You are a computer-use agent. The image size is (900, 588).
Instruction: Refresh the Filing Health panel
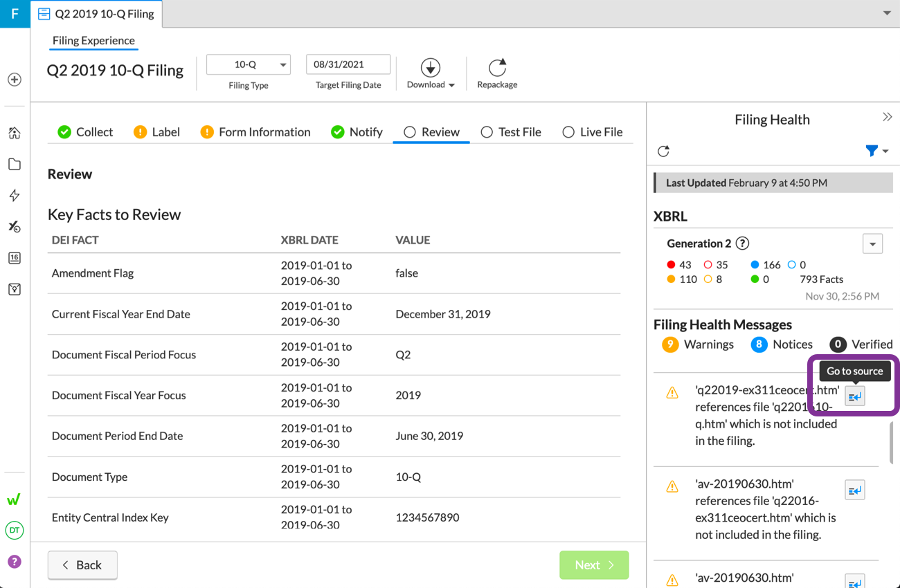pyautogui.click(x=663, y=151)
